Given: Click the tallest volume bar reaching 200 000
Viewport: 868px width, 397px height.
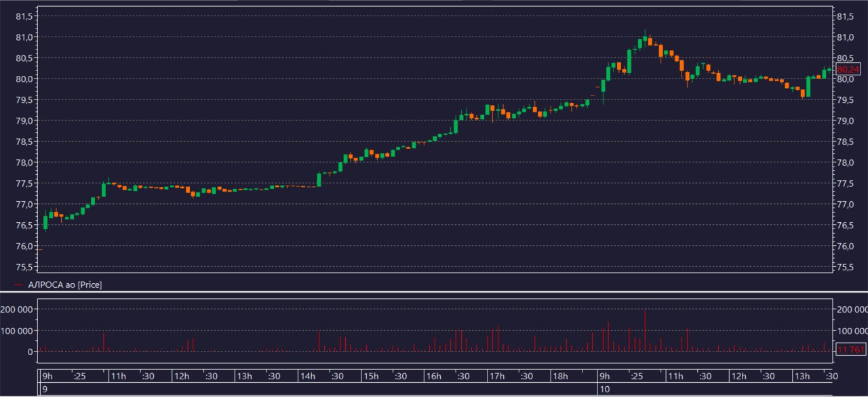Looking at the screenshot, I should (x=645, y=331).
